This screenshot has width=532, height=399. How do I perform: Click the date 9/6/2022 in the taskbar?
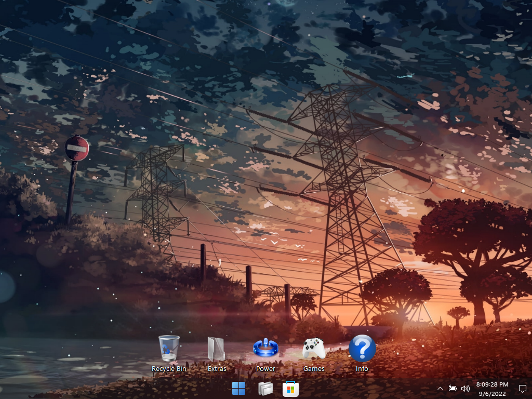[492, 394]
